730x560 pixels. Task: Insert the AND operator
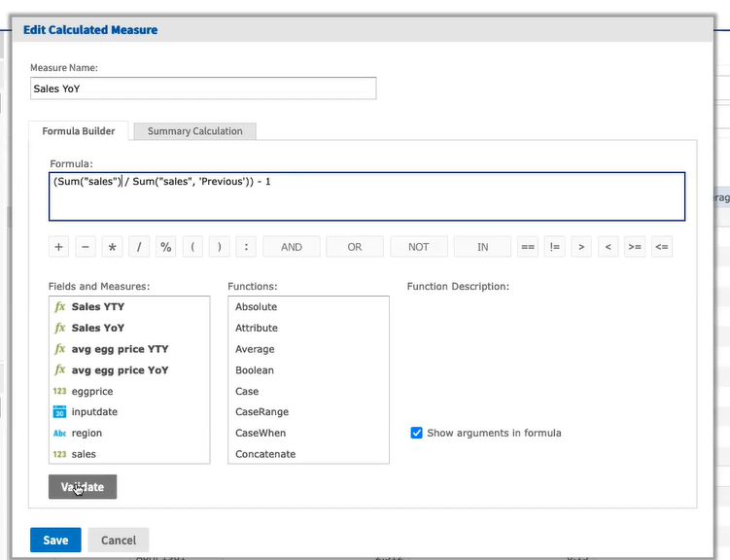(x=292, y=247)
